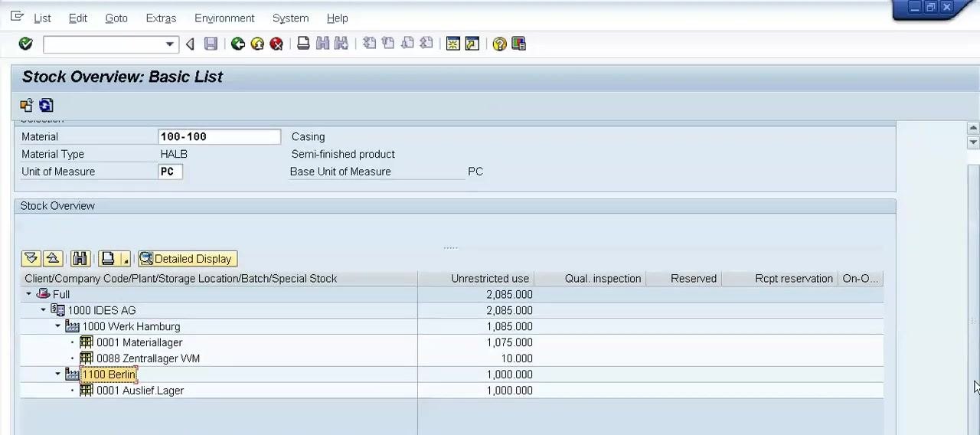The width and height of the screenshot is (980, 435).
Task: Open the Goto menu
Action: click(116, 18)
